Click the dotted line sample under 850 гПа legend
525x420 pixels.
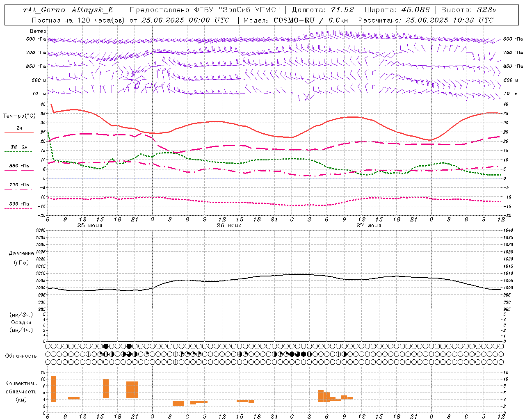pos(18,171)
